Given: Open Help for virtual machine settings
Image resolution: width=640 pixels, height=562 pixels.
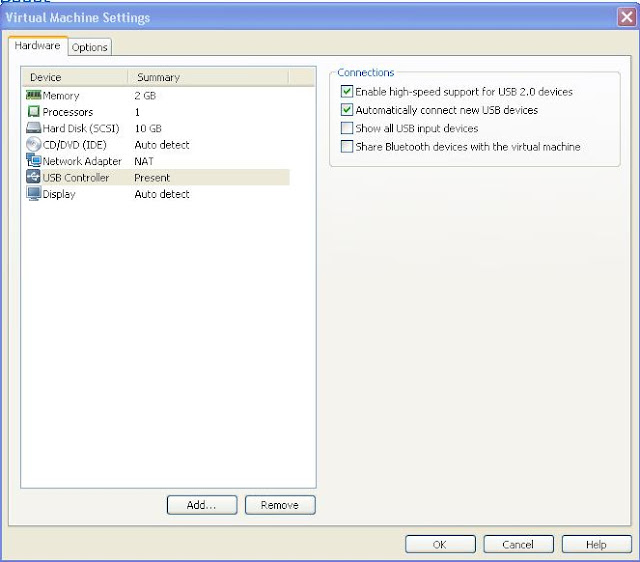Looking at the screenshot, I should (597, 544).
